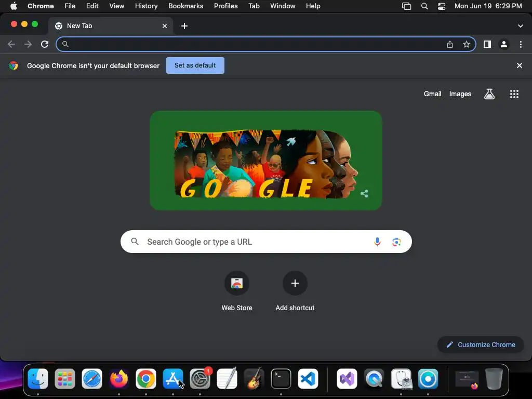Focus the Chrome address bar
Image resolution: width=532 pixels, height=399 pixels.
266,44
